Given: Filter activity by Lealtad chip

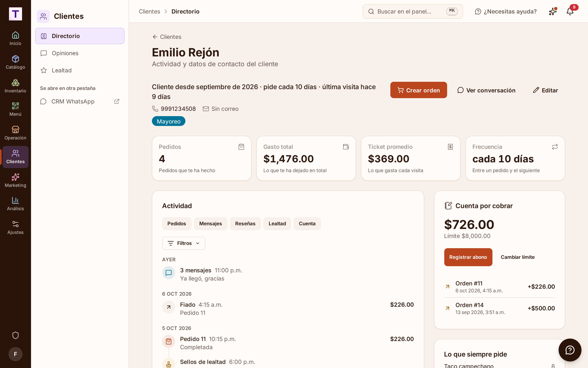Looking at the screenshot, I should (x=277, y=223).
